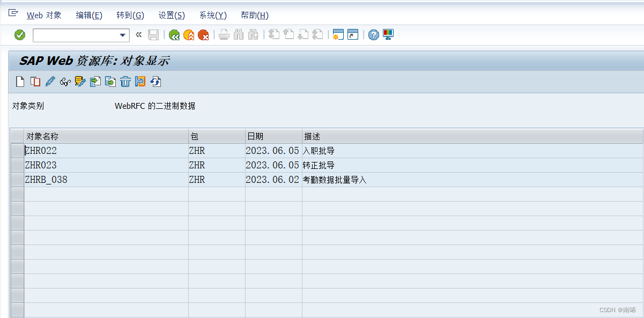Select row marker for ZHR023
Screen dimensions: 644x318
[x=17, y=165]
